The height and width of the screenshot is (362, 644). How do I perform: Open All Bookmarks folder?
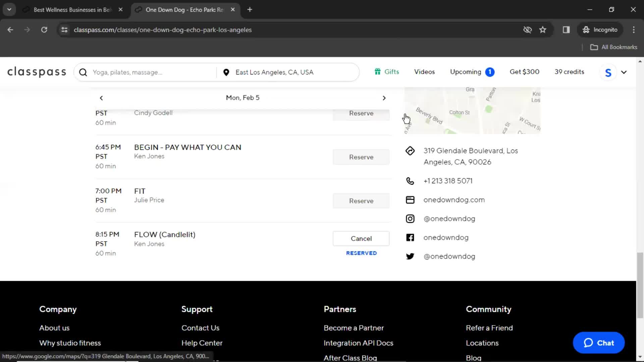(613, 47)
